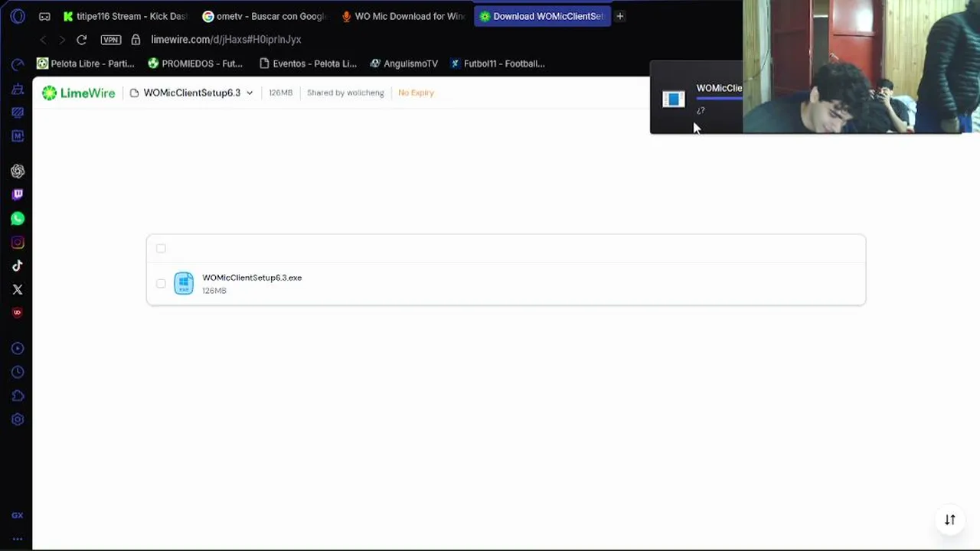The width and height of the screenshot is (980, 551).
Task: Tick the WOMicClientSetup6.3.exe checkbox
Action: click(x=161, y=283)
